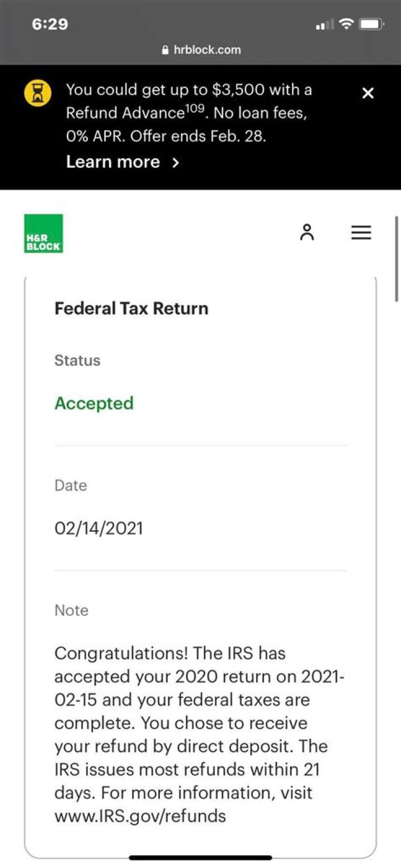Dismiss the Refund Advance banner
This screenshot has height=868, width=401.
click(x=368, y=93)
